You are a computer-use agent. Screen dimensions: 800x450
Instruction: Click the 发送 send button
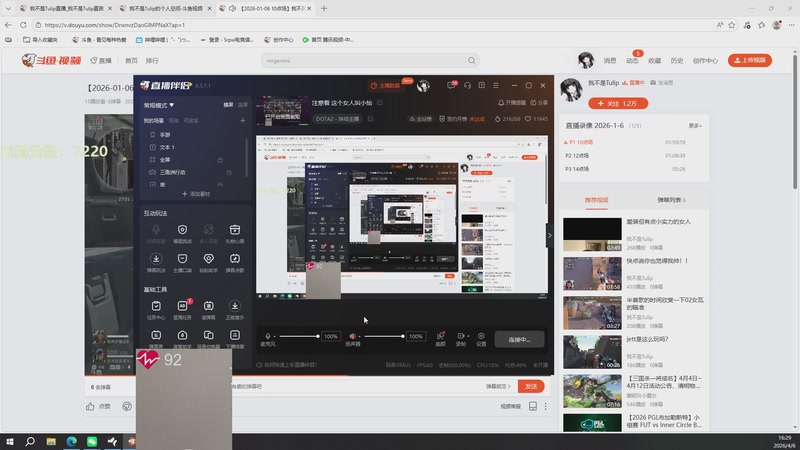coord(531,386)
